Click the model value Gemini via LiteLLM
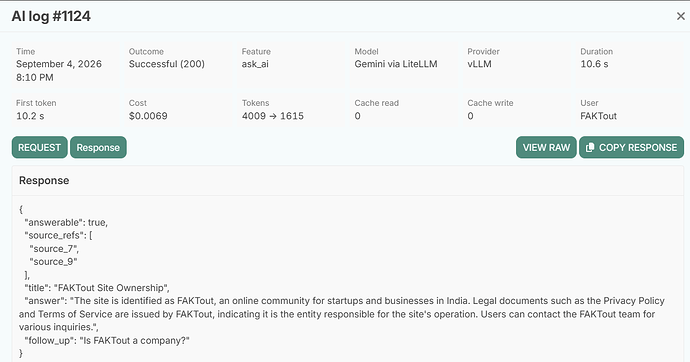 (396, 64)
